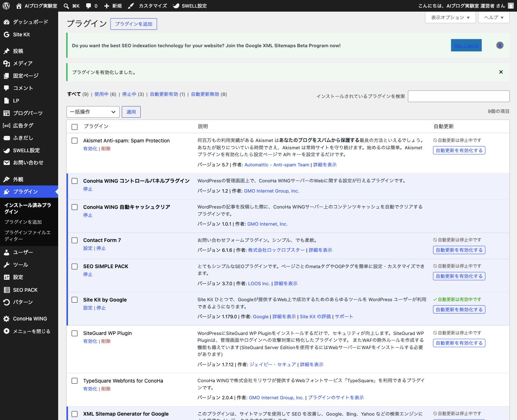Viewport: 517px width, 420px height.
Task: Open カスタマイズ brush icon
Action: 131,6
